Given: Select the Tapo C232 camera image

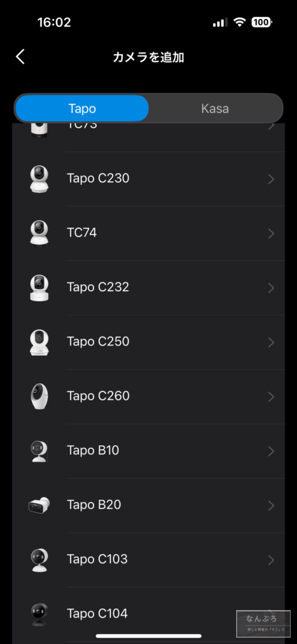Looking at the screenshot, I should coord(40,287).
